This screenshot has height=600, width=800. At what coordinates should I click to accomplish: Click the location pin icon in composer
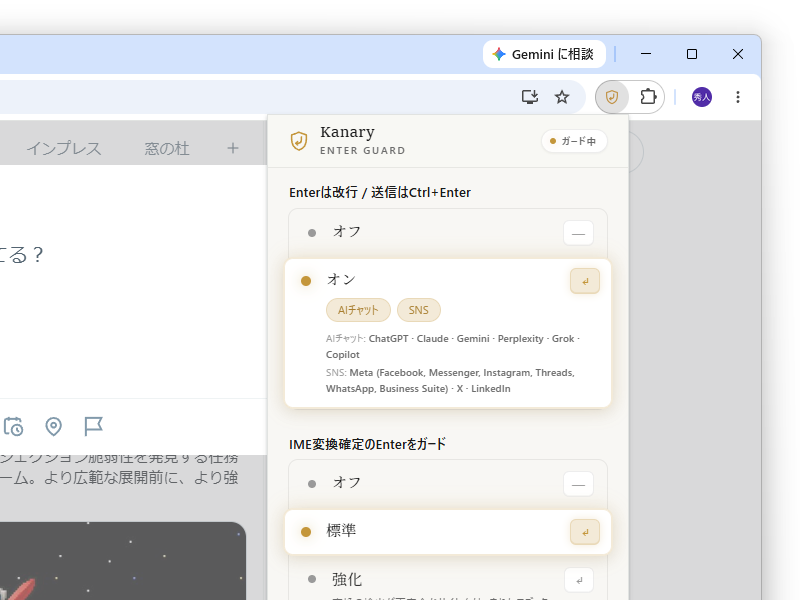coord(54,427)
